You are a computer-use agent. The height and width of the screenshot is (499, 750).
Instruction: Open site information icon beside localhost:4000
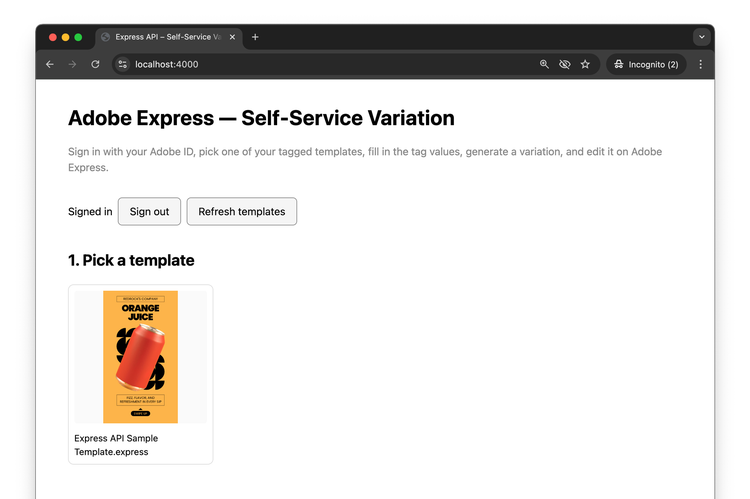(123, 64)
